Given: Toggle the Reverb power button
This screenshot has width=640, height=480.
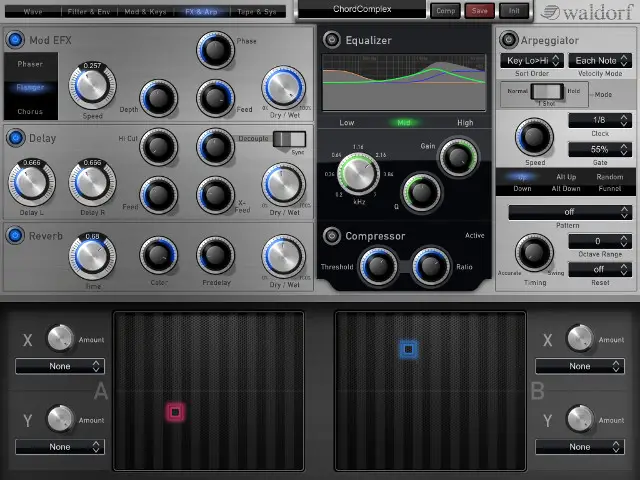Looking at the screenshot, I should 16,235.
